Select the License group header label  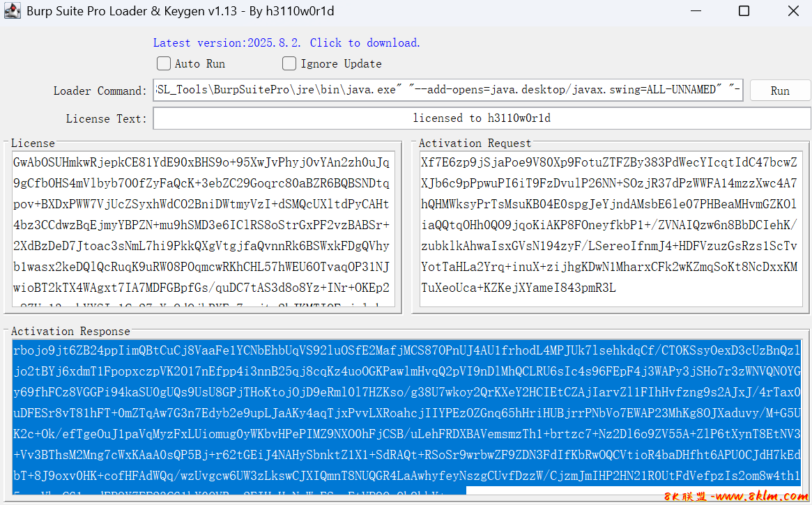(33, 143)
